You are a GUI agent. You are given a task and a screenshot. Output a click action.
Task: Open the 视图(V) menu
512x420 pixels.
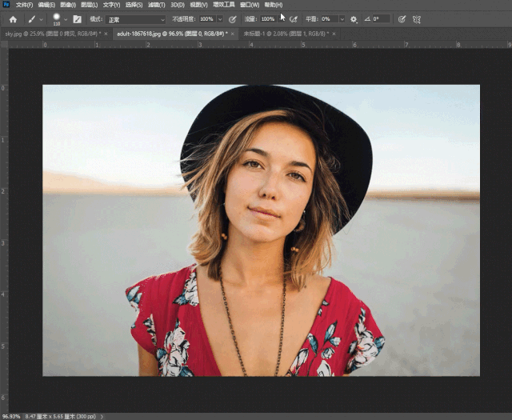[198, 5]
